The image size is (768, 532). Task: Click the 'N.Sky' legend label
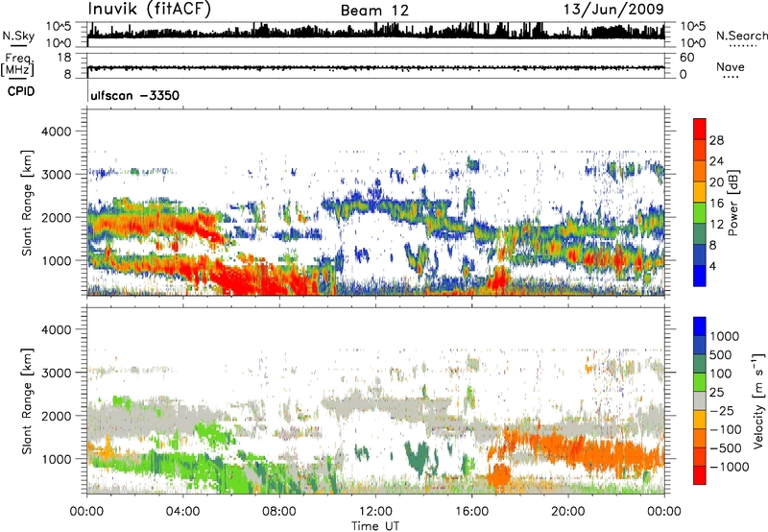coord(18,36)
